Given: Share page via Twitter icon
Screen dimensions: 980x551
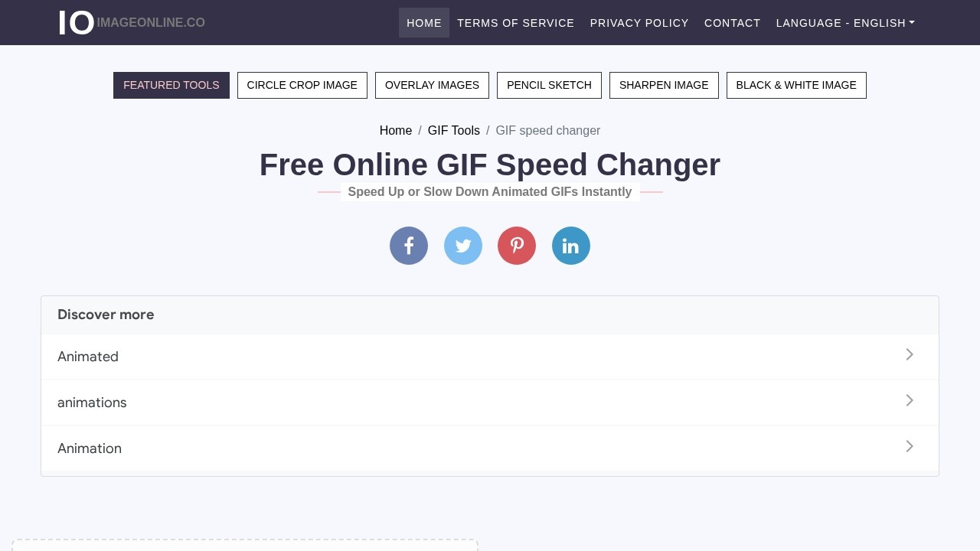Looking at the screenshot, I should (463, 246).
